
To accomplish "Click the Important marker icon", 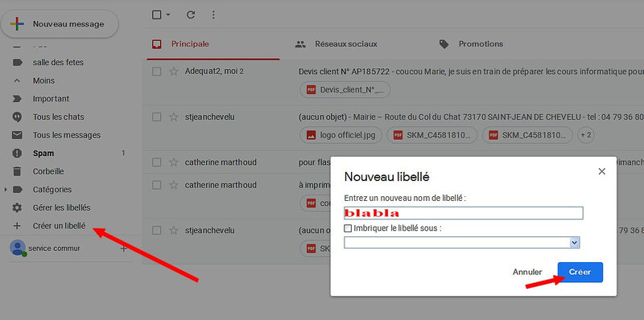I will click(x=17, y=99).
